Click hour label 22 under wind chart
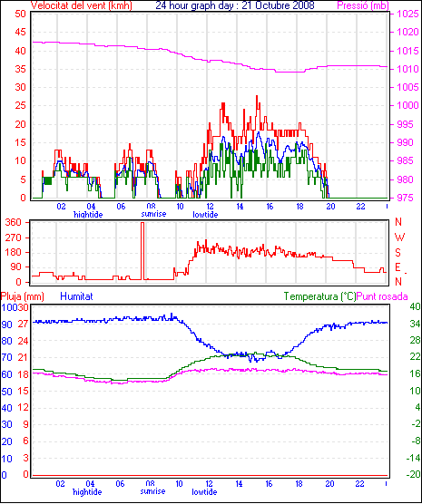The image size is (422, 504). pos(360,207)
